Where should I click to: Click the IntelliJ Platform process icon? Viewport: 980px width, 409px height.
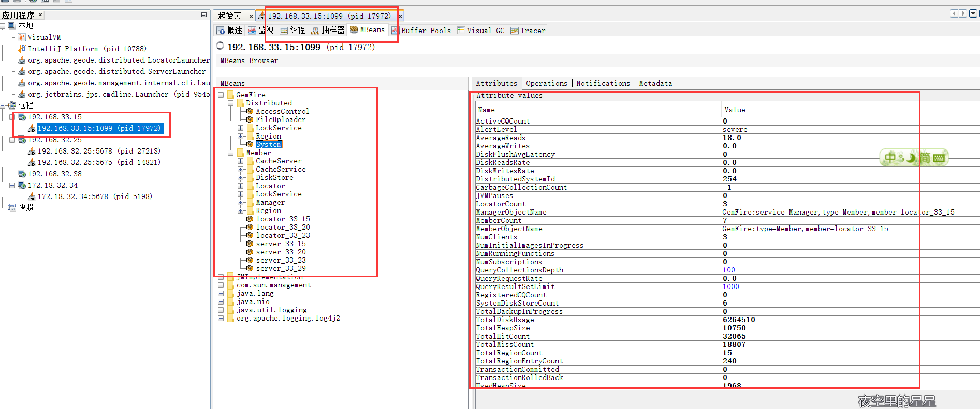pyautogui.click(x=22, y=49)
